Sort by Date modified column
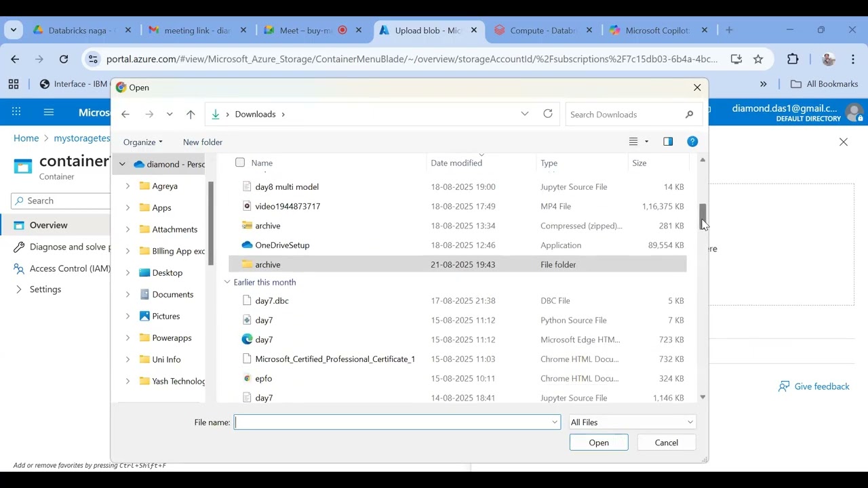Image resolution: width=868 pixels, height=488 pixels. (x=456, y=163)
